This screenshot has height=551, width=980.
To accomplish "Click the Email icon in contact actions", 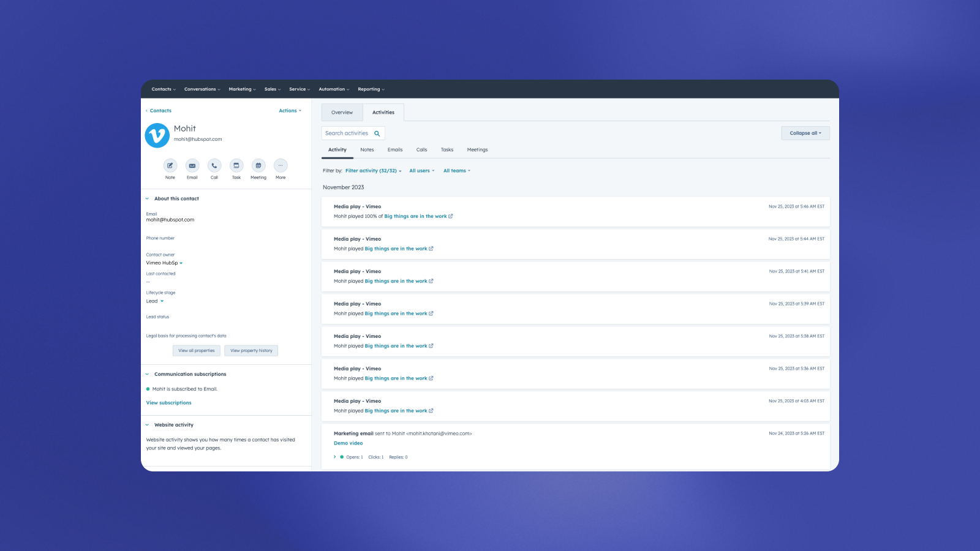I will click(192, 165).
